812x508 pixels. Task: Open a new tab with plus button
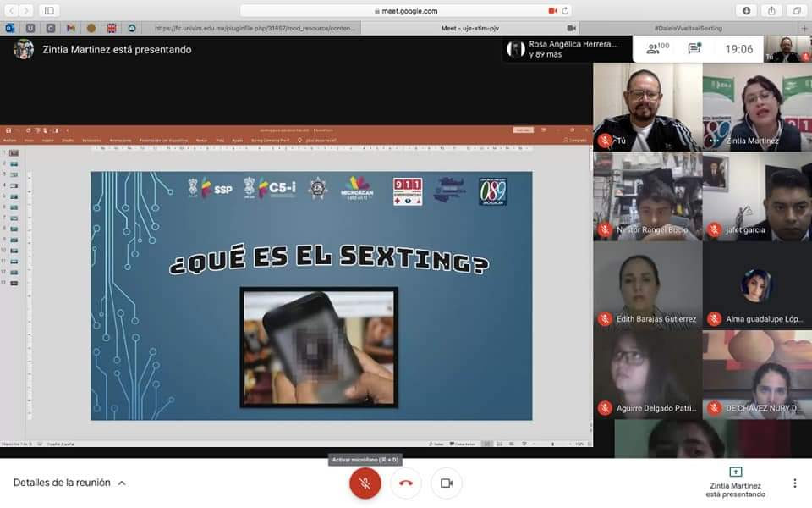pyautogui.click(x=804, y=29)
